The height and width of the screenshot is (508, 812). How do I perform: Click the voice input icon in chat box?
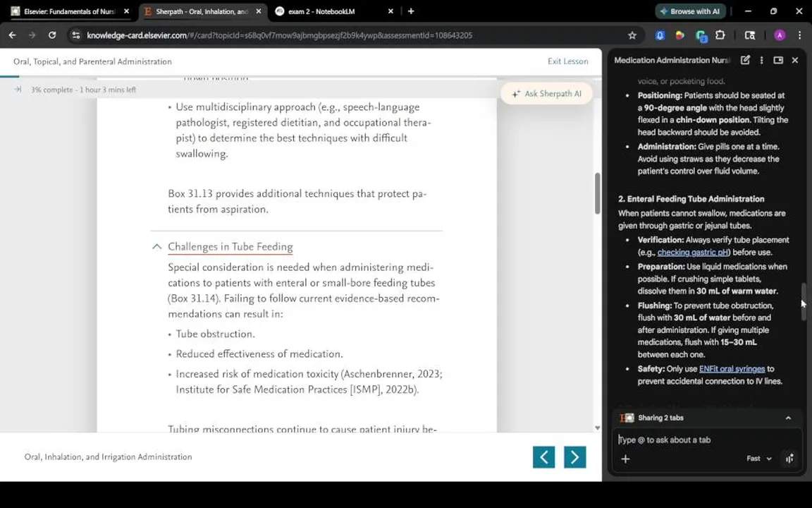(789, 459)
